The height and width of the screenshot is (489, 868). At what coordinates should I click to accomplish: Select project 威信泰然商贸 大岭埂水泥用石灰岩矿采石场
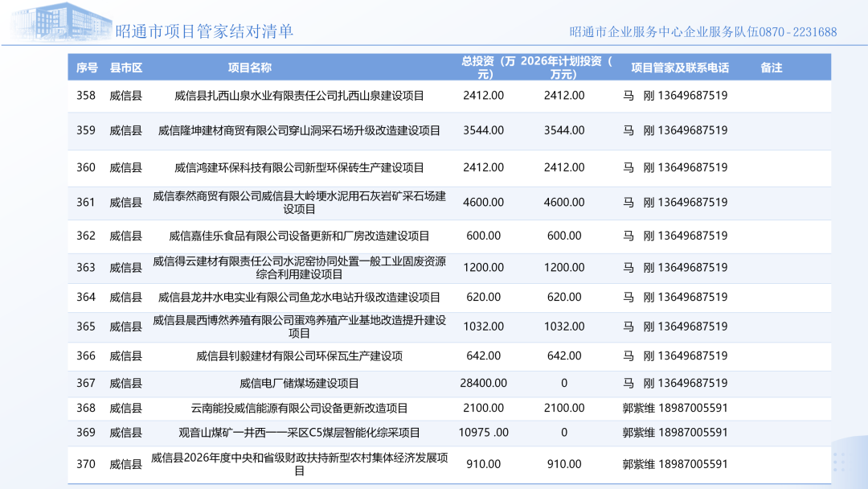pos(299,203)
